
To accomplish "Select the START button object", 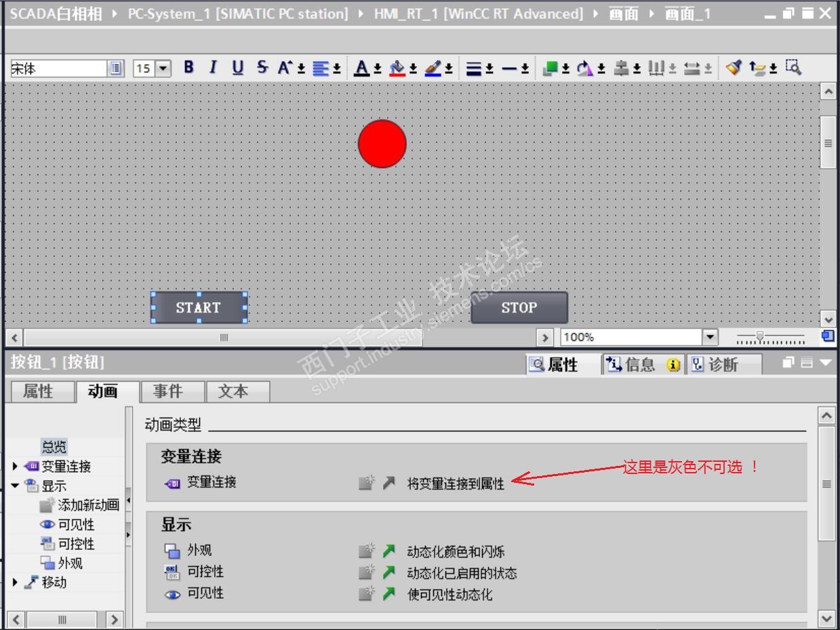I will click(199, 308).
